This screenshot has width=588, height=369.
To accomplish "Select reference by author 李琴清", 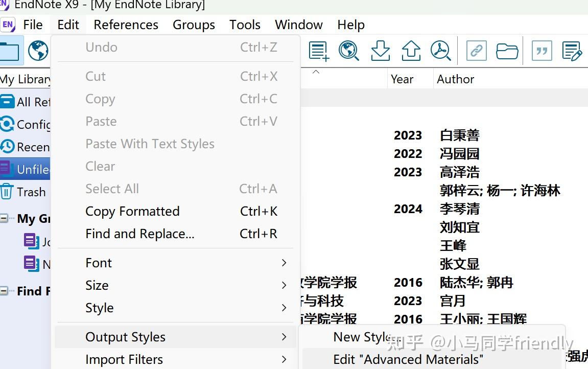I will [459, 209].
